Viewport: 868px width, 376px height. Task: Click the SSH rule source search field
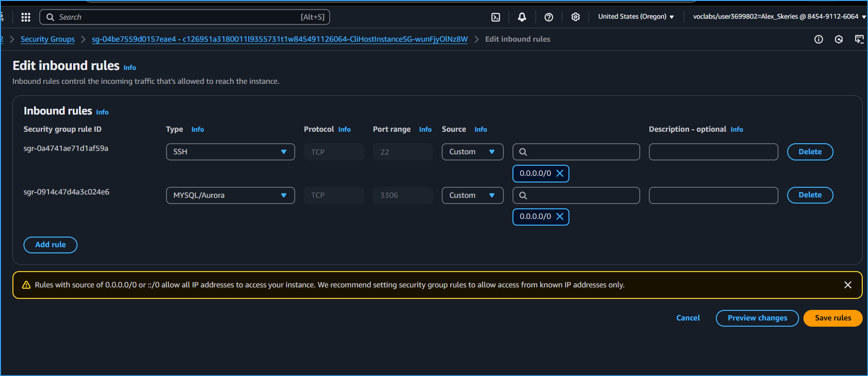coord(576,152)
